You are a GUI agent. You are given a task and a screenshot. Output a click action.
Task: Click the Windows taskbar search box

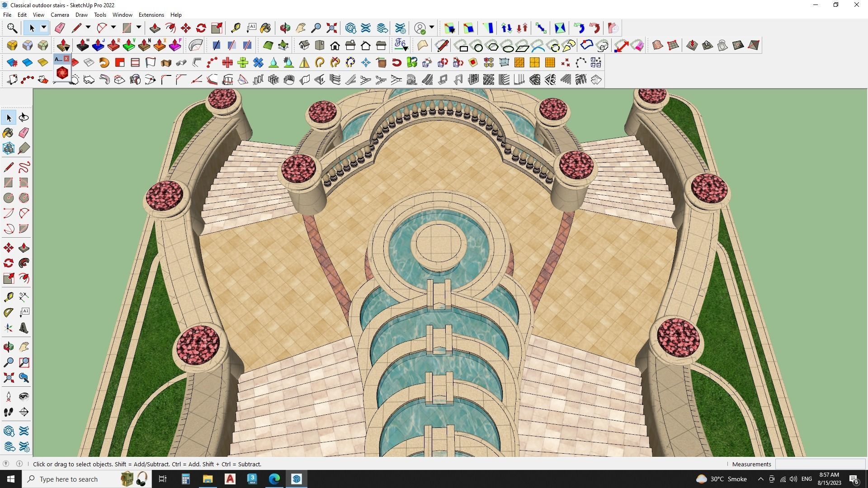pos(68,479)
